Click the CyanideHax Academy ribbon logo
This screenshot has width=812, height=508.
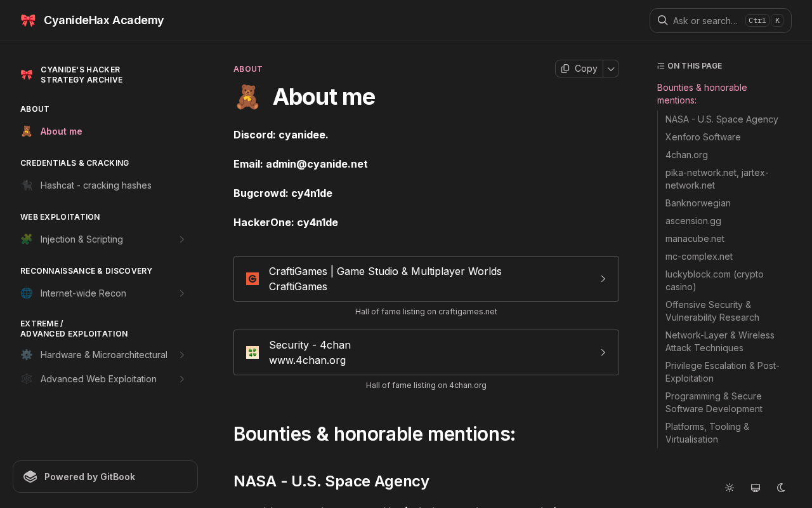28,20
